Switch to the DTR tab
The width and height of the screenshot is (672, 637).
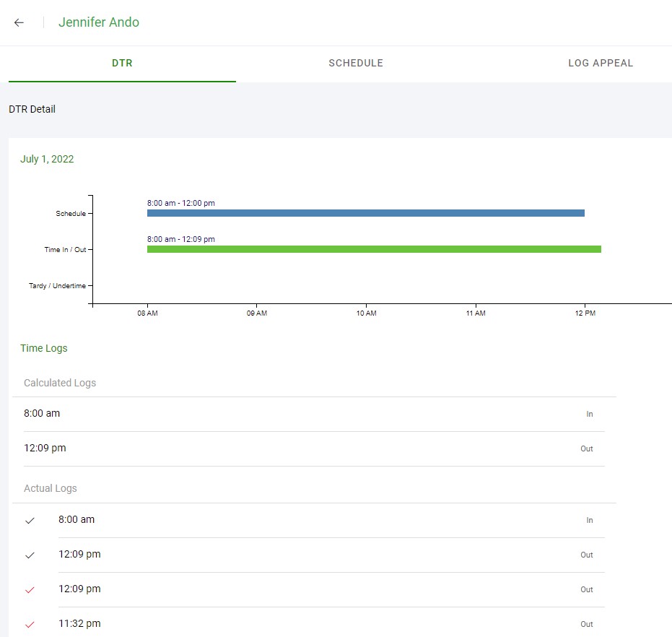(x=122, y=64)
